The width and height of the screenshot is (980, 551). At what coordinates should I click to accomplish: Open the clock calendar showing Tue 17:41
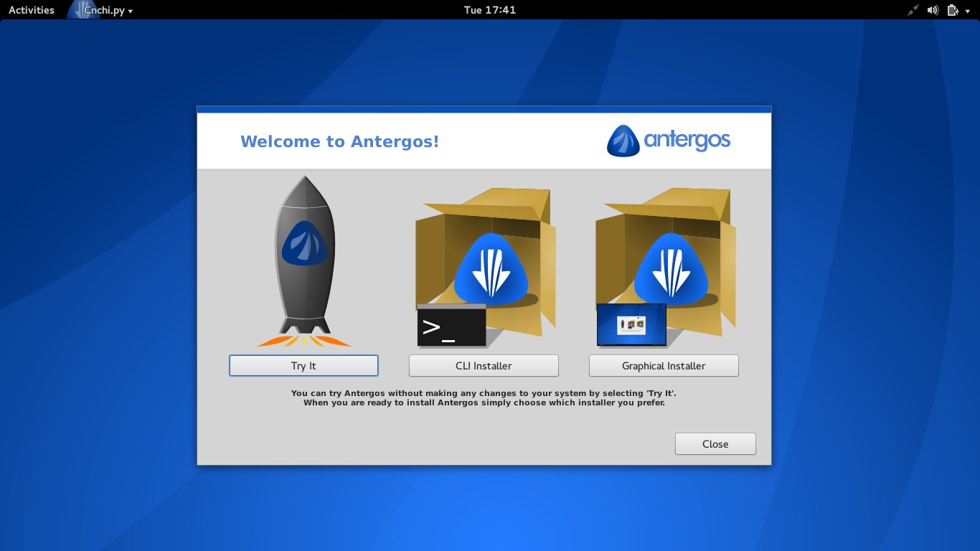click(490, 10)
